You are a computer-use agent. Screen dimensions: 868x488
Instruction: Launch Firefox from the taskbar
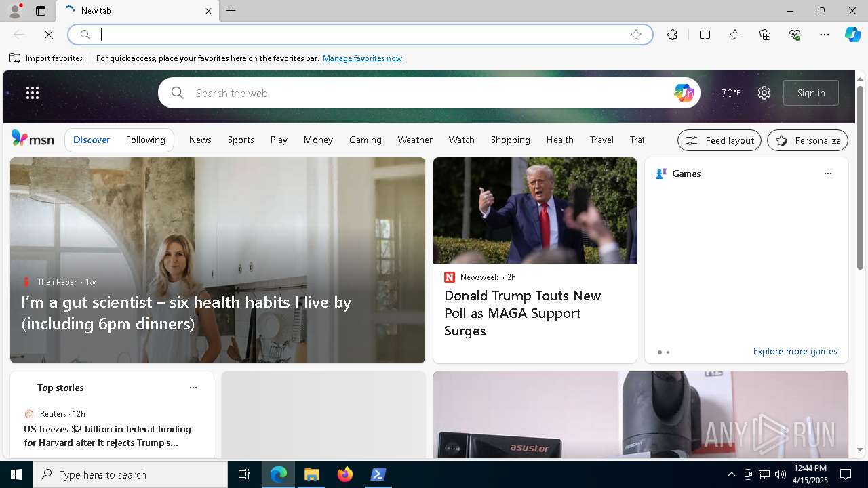[x=345, y=474]
